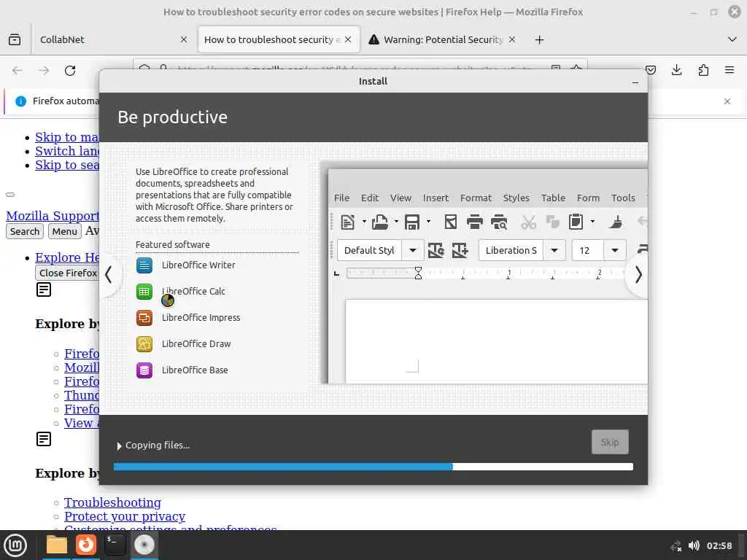The image size is (747, 560).
Task: Minimize the Install window
Action: [x=635, y=82]
